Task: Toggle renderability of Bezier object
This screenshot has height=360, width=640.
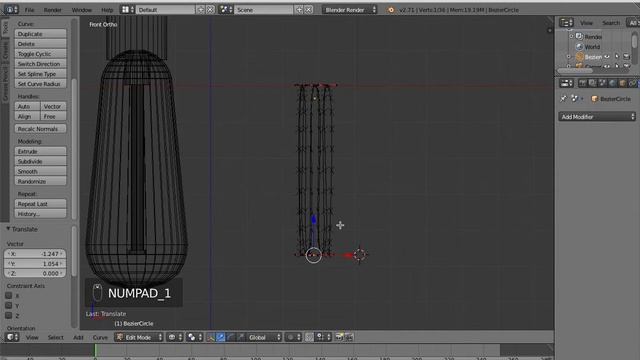Action: coord(627,57)
